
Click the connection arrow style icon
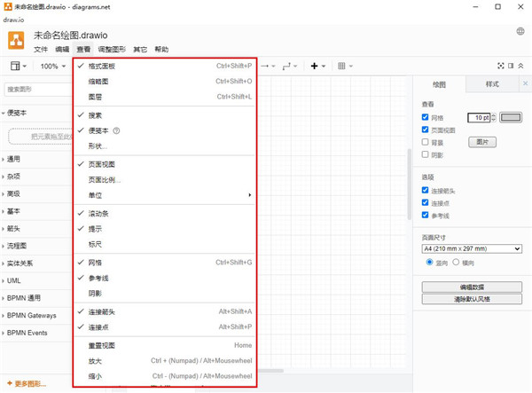(x=268, y=67)
